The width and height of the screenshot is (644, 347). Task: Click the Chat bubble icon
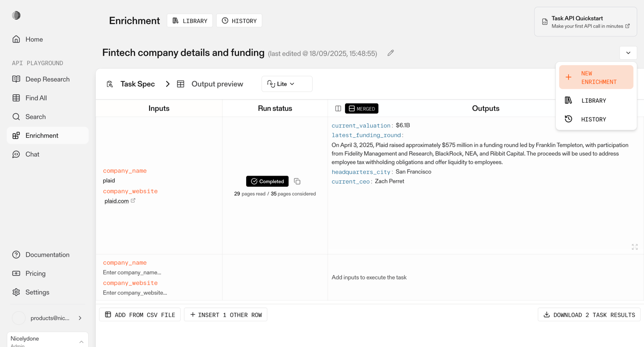[x=16, y=154]
